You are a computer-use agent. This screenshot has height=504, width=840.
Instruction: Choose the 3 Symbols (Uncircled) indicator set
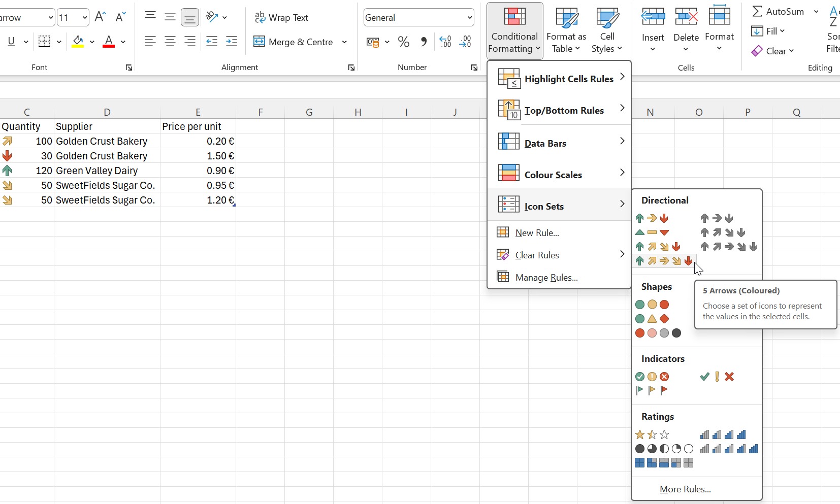pos(717,377)
